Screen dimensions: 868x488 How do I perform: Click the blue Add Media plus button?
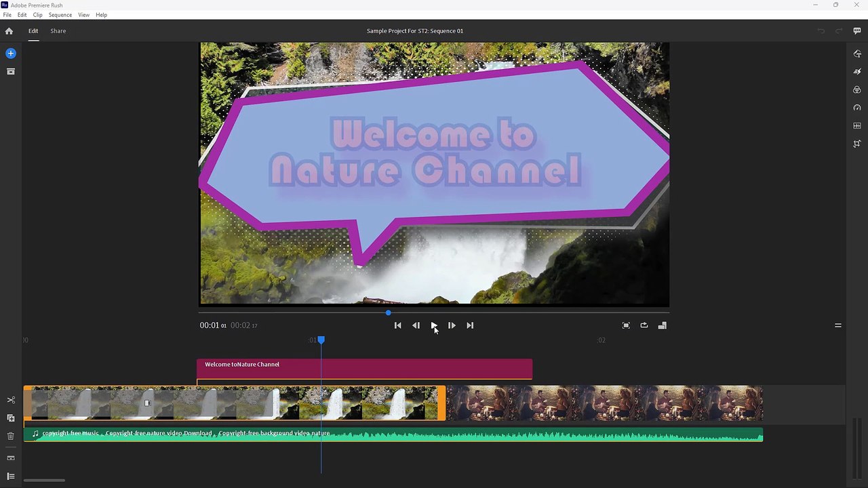[x=11, y=53]
